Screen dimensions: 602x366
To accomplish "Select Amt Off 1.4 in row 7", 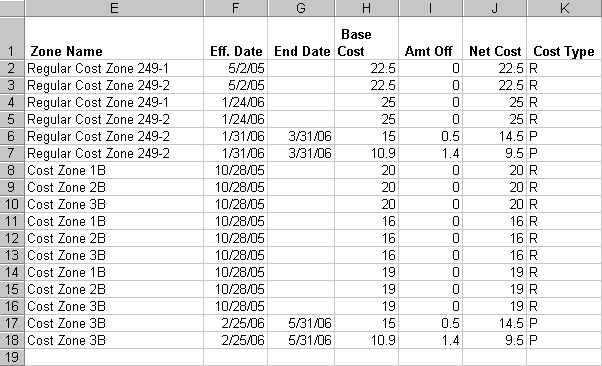I will pyautogui.click(x=430, y=154).
